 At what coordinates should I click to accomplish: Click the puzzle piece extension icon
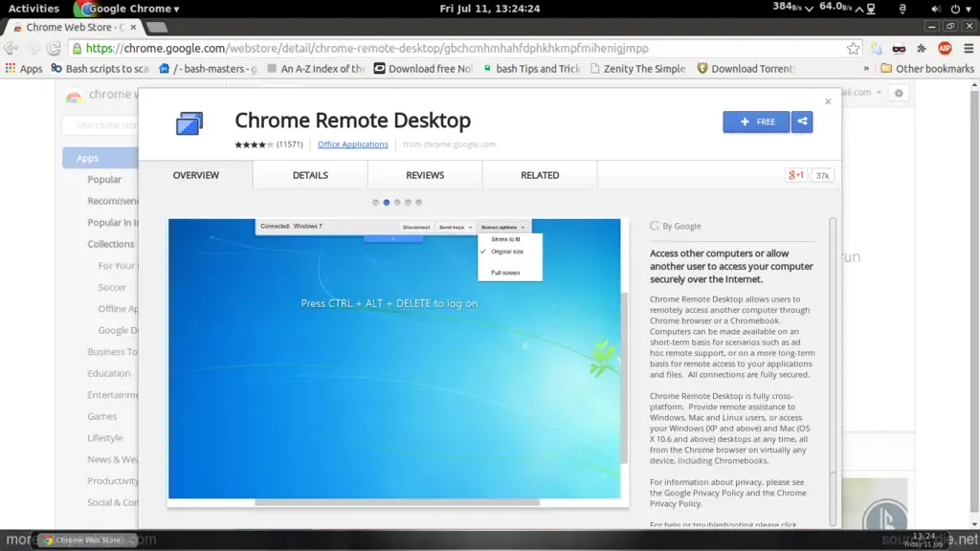pyautogui.click(x=922, y=48)
